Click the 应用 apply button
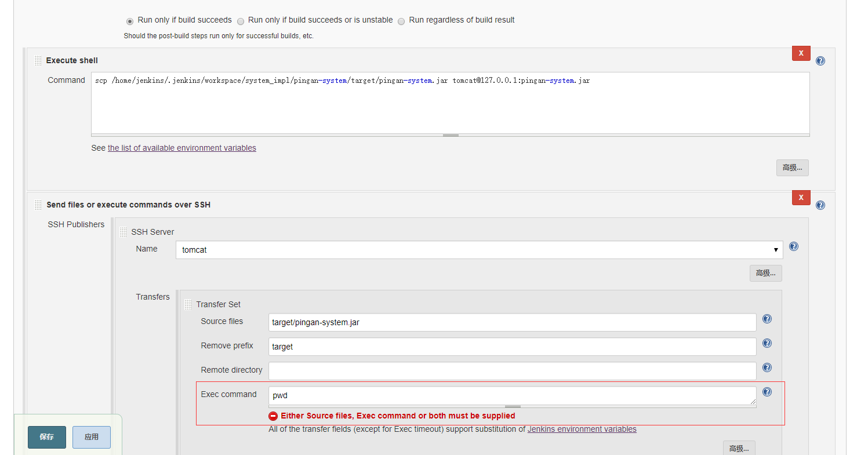 (92, 437)
